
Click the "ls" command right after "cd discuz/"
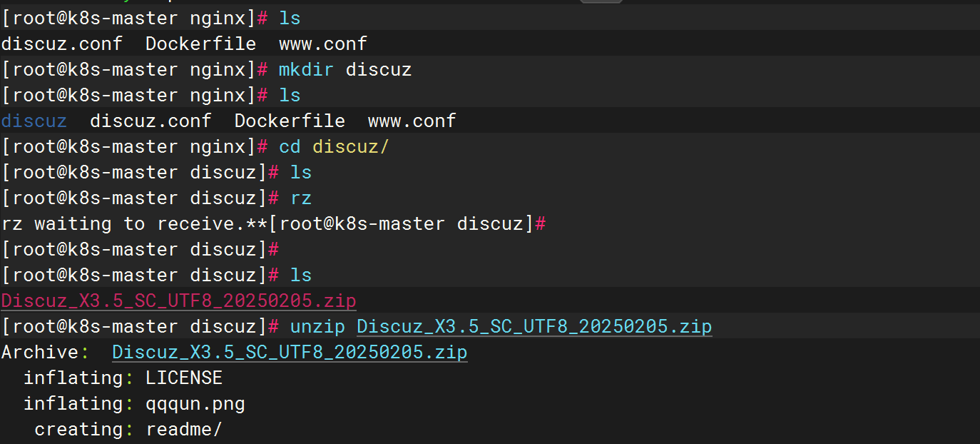[x=301, y=172]
